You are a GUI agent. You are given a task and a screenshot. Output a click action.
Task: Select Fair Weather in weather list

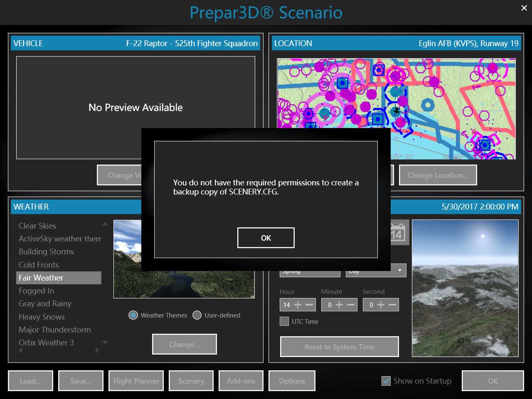tap(59, 278)
